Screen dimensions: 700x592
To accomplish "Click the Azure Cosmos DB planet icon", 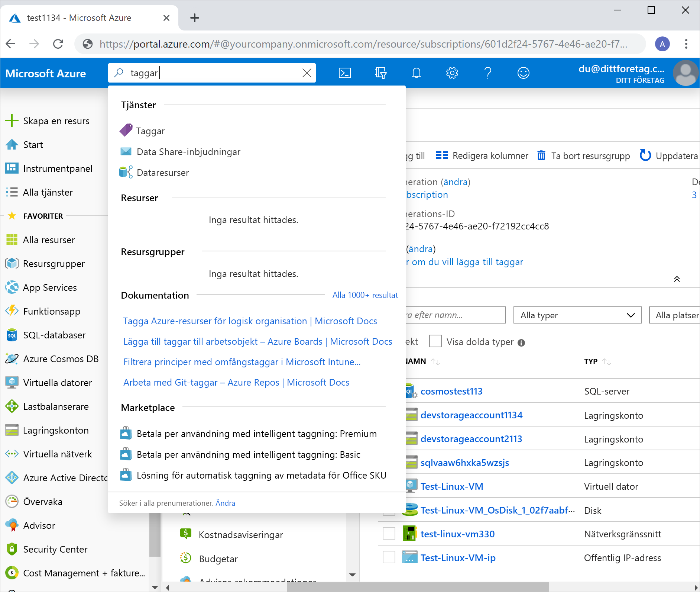I will tap(12, 358).
